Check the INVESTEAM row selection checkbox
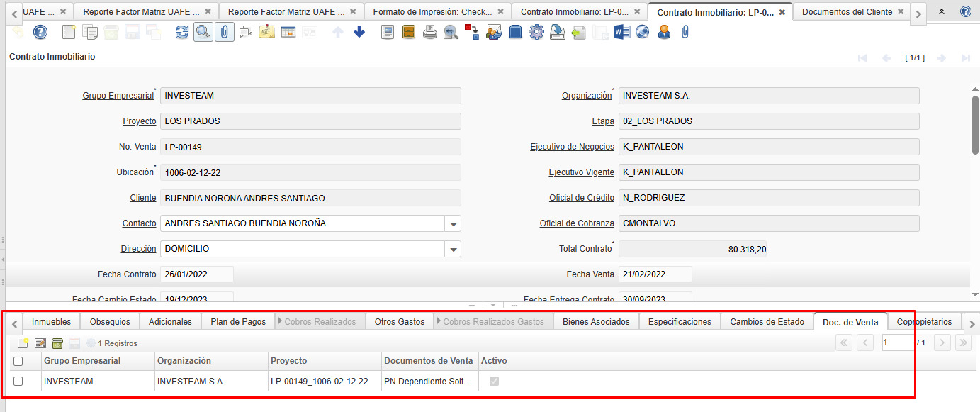Image resolution: width=980 pixels, height=412 pixels. [18, 382]
